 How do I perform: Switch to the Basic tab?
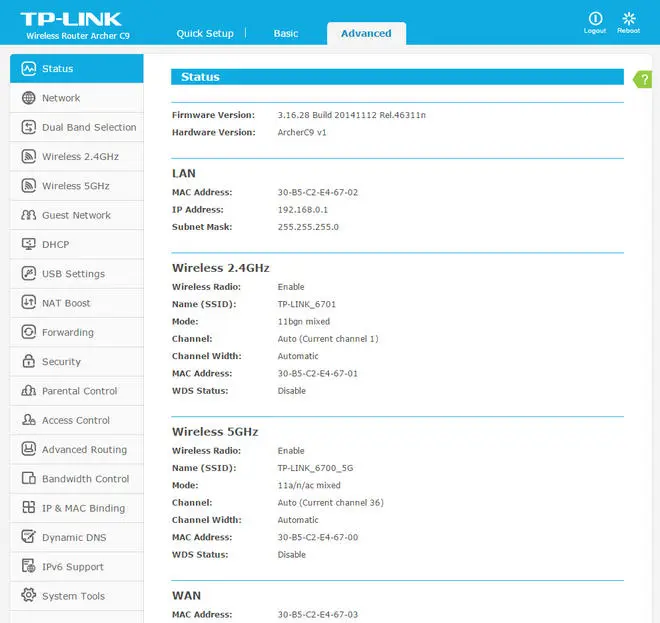pyautogui.click(x=286, y=33)
